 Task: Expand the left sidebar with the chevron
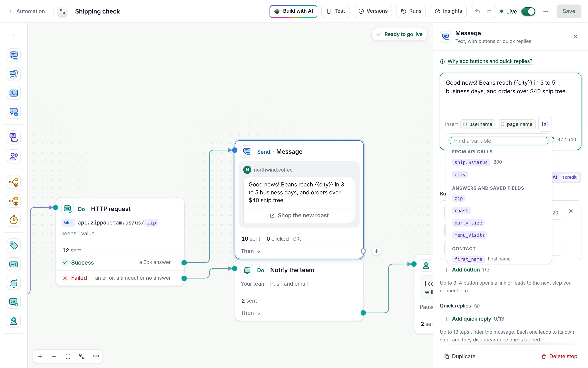[x=14, y=35]
